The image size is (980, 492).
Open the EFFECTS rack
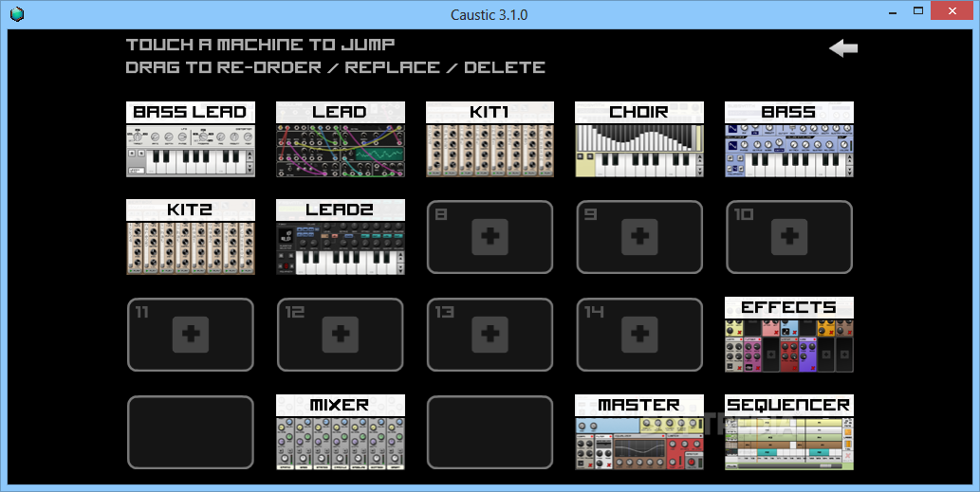tap(789, 335)
